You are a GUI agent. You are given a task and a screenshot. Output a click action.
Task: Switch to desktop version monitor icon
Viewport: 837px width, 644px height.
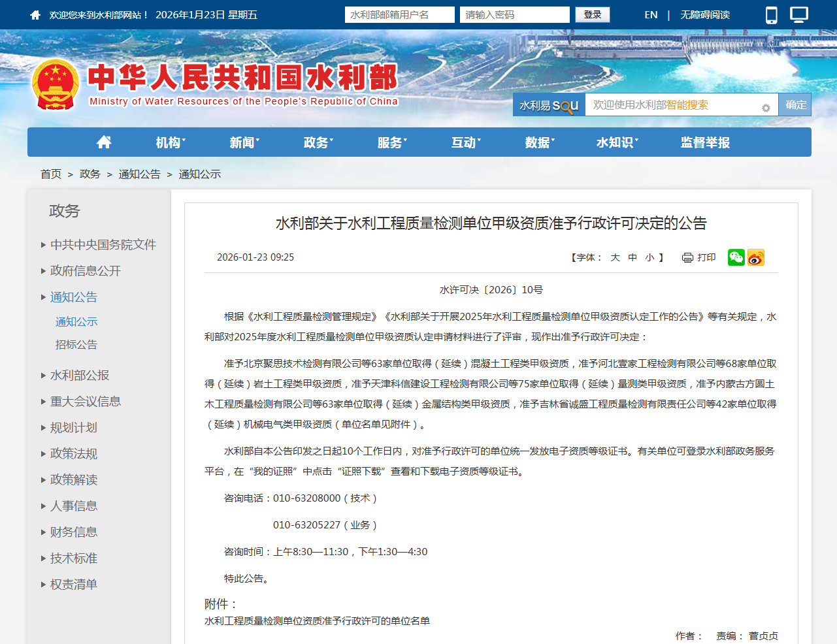click(799, 15)
